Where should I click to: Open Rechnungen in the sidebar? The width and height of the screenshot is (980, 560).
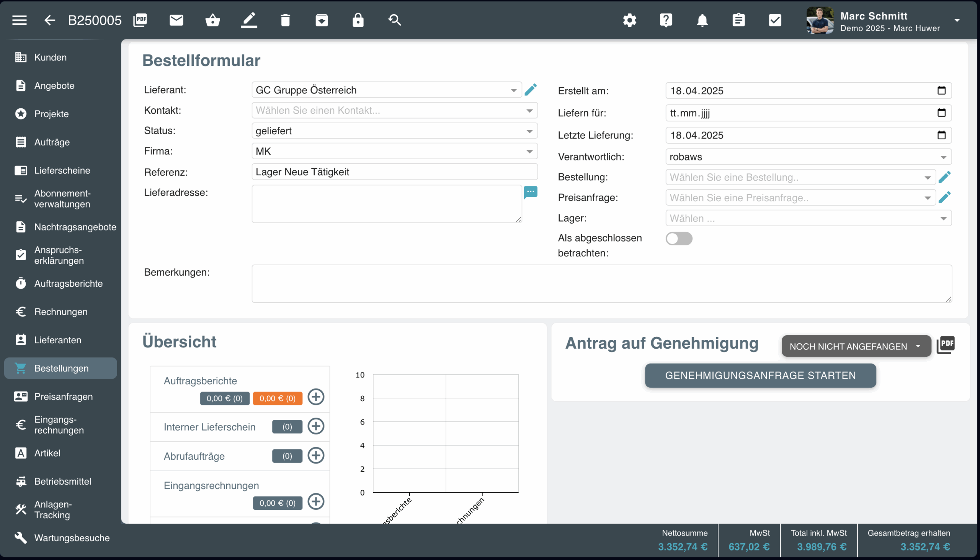point(61,312)
